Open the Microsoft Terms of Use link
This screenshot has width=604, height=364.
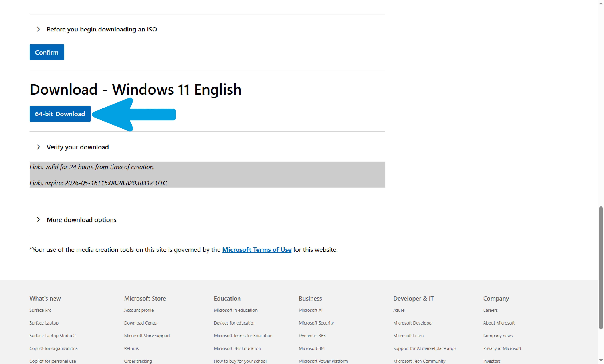click(257, 250)
